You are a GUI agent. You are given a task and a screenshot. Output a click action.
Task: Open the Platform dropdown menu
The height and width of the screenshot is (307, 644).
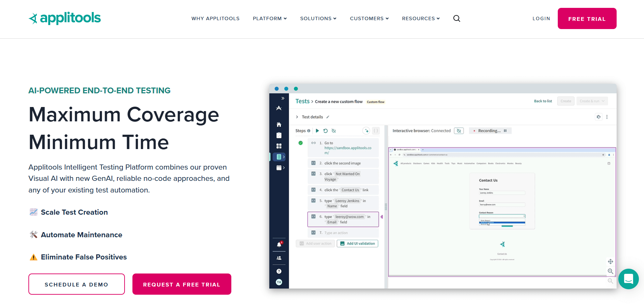click(x=270, y=18)
